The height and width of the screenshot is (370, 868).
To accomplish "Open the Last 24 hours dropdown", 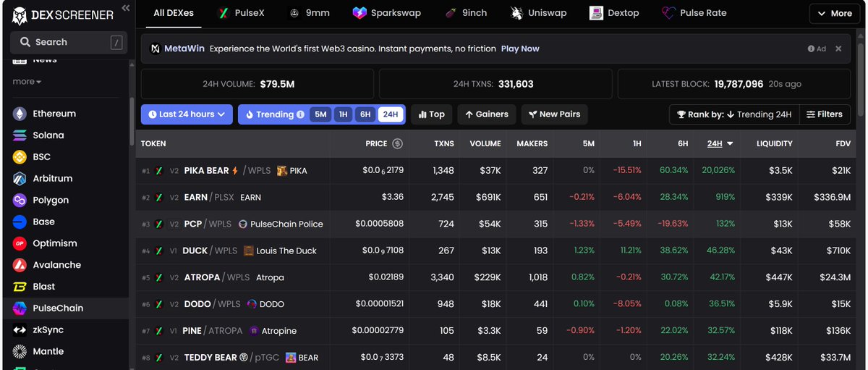I will tap(187, 114).
